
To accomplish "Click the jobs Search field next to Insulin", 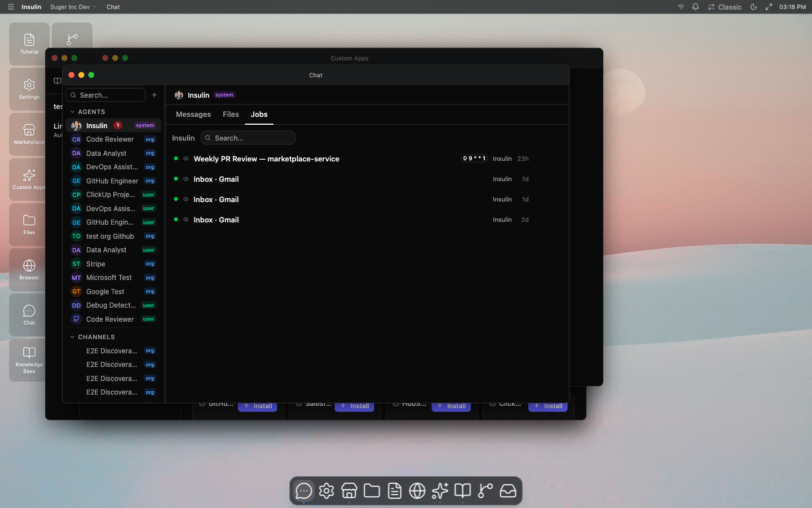I will point(248,138).
